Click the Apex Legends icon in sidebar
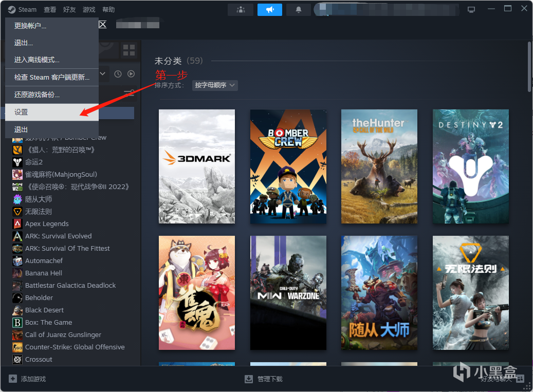This screenshot has height=392, width=533. [x=17, y=223]
